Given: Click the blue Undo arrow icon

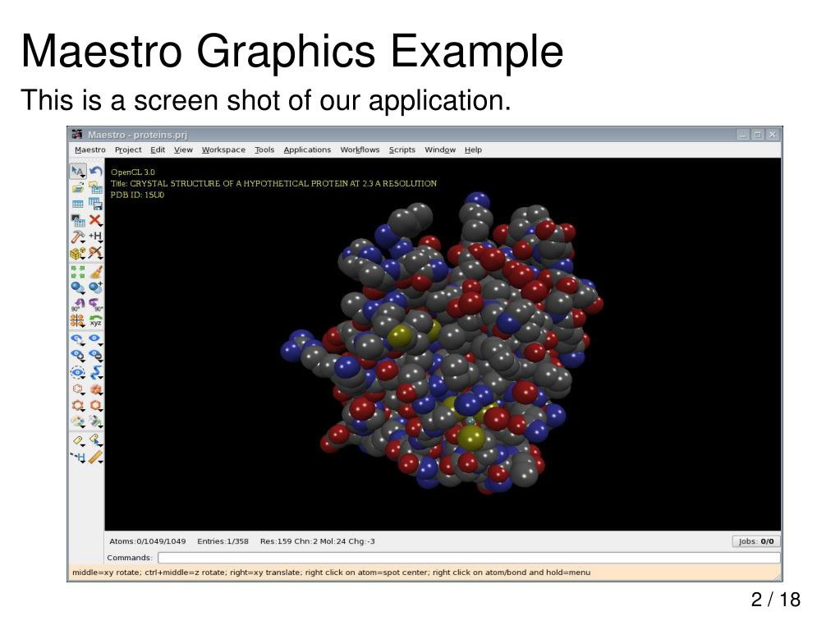Looking at the screenshot, I should (95, 172).
